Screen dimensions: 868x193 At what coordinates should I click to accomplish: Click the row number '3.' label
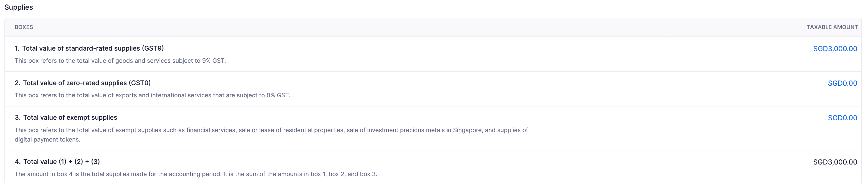17,118
